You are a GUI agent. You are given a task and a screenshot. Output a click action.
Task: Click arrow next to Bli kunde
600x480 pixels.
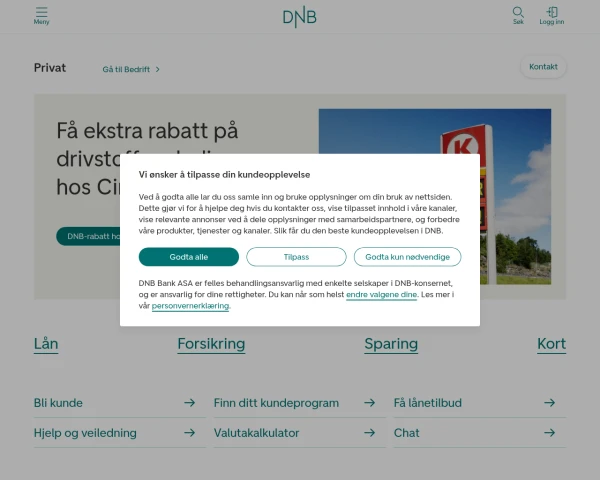(x=189, y=403)
